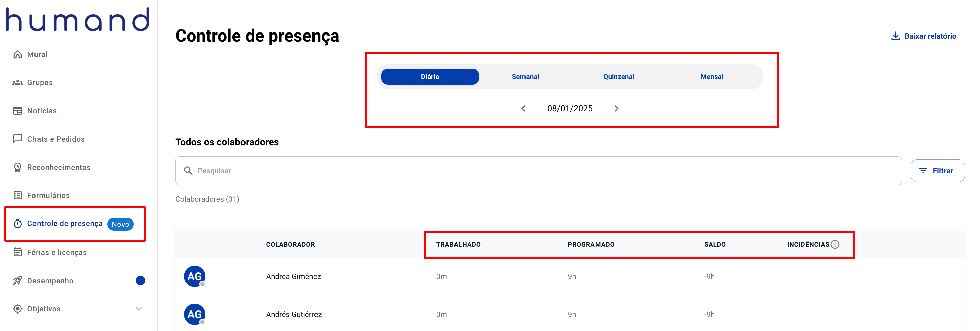This screenshot has width=980, height=331.
Task: Switch to the Semanal tab
Action: tap(526, 77)
